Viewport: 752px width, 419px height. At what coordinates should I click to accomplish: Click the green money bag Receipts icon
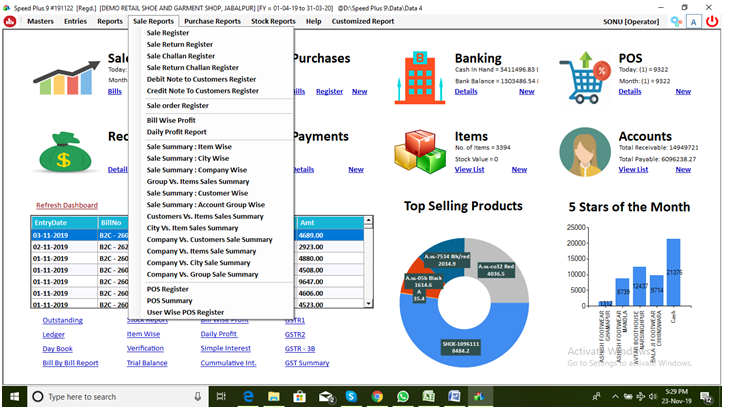(x=64, y=152)
